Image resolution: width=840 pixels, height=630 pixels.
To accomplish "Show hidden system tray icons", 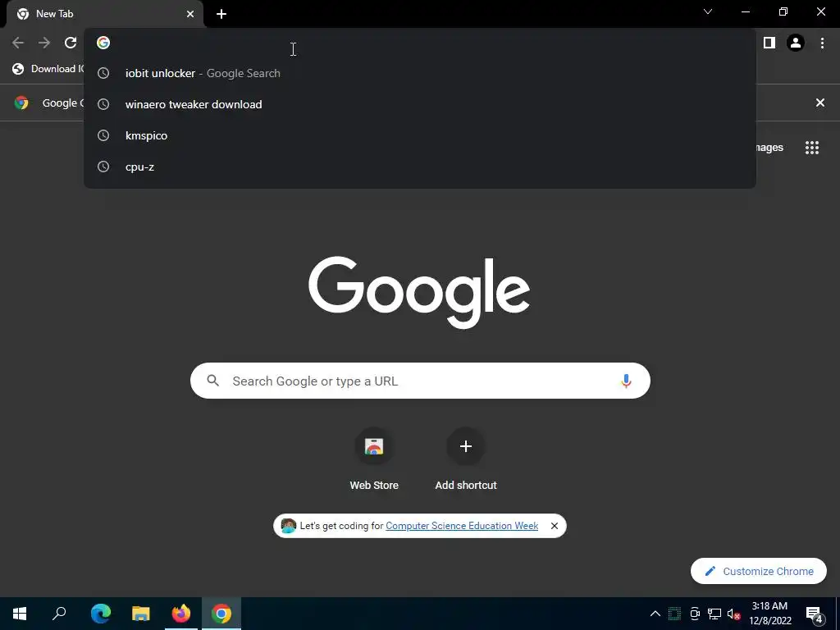I will (655, 614).
